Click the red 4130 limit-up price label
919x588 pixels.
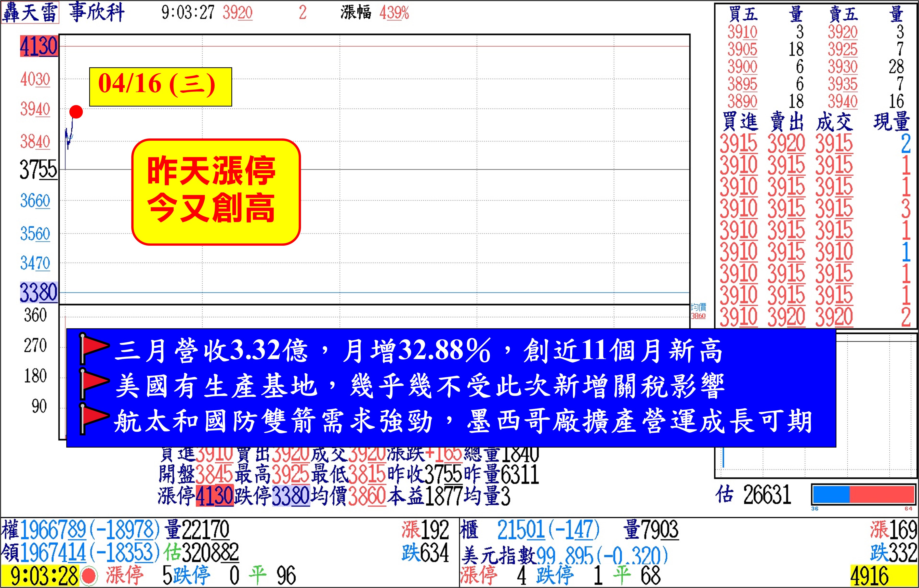tap(38, 47)
